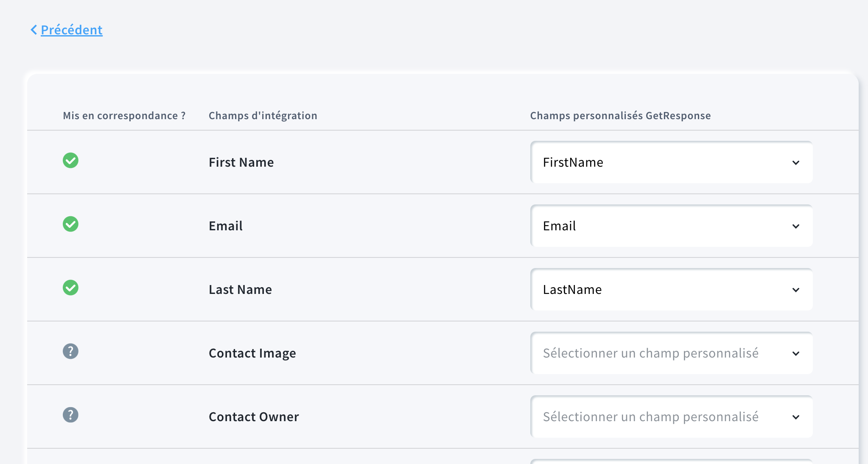
Task: Select a custom field for Contact Owner
Action: [672, 417]
